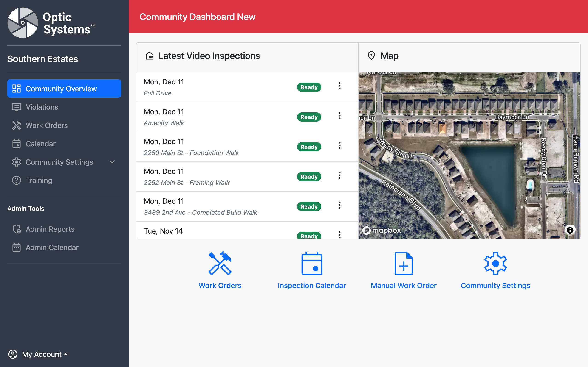This screenshot has height=367, width=588.
Task: Open the Inspection Calendar shortcut icon
Action: 312,263
